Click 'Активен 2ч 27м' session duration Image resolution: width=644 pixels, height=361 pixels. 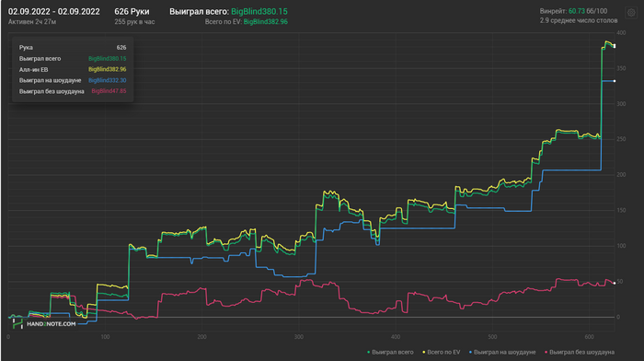32,22
